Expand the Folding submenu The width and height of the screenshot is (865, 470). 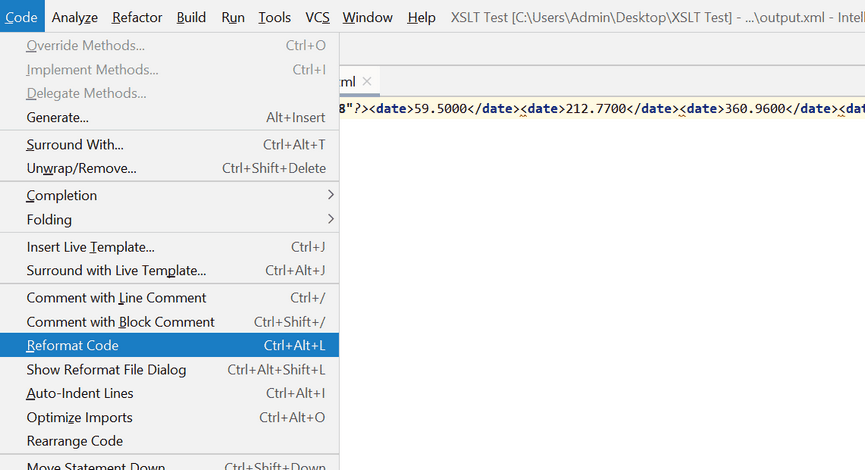(x=170, y=219)
